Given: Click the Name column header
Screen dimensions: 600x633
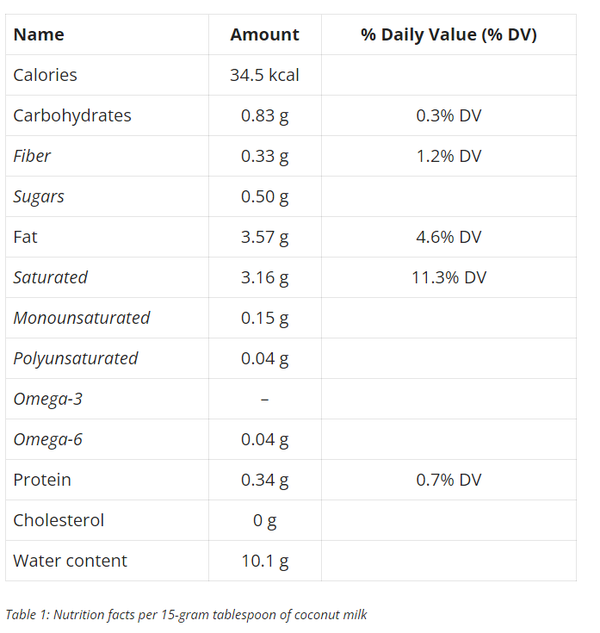Looking at the screenshot, I should point(38,35).
